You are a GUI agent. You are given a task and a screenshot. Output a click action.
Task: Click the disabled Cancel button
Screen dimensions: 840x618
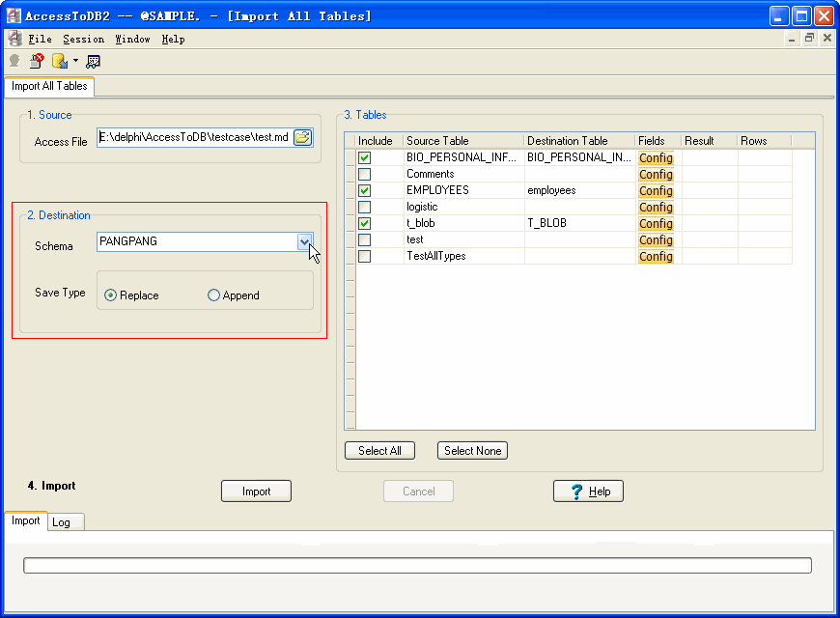[x=418, y=492]
